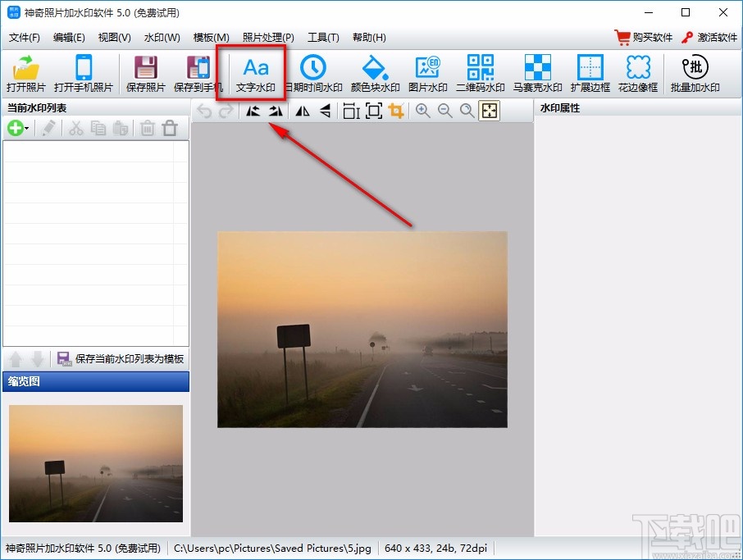Open green add-watermark dropdown arrow
The image size is (743, 560).
coord(27,129)
